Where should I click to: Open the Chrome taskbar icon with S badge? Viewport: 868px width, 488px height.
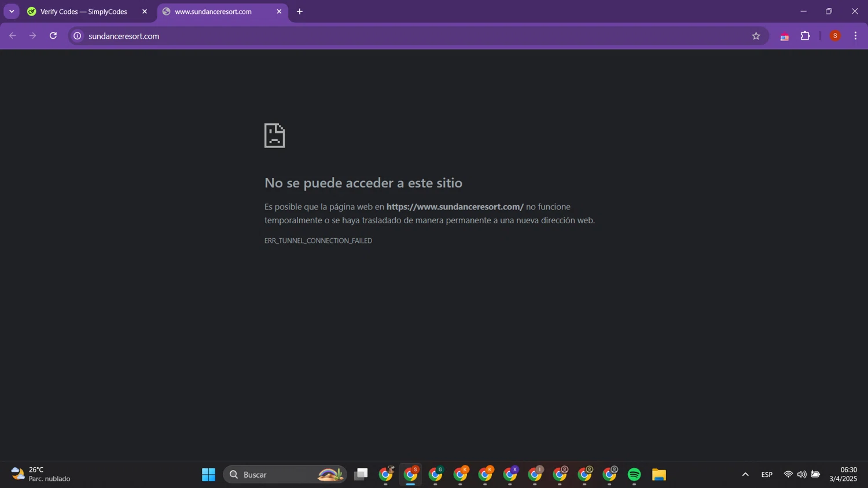411,475
